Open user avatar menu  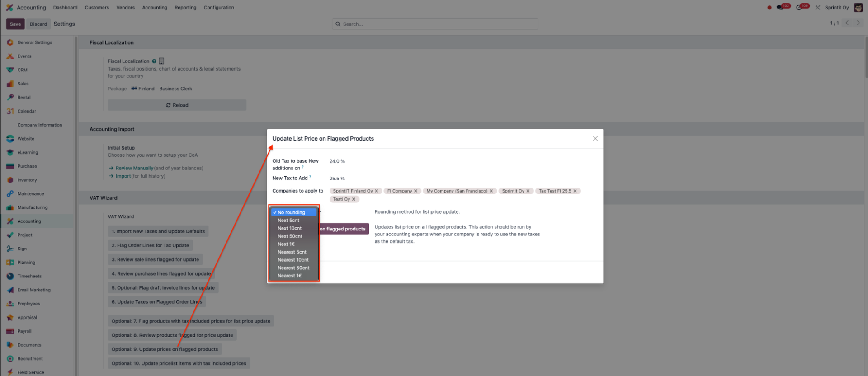point(859,8)
